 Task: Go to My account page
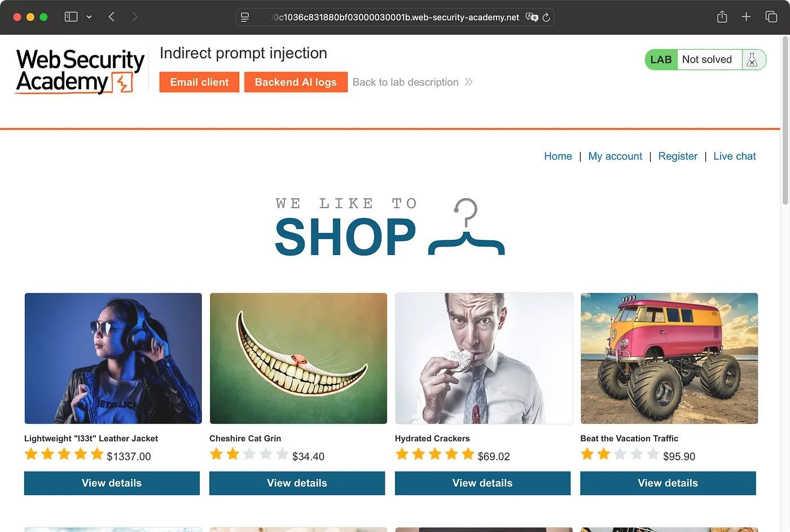(615, 156)
